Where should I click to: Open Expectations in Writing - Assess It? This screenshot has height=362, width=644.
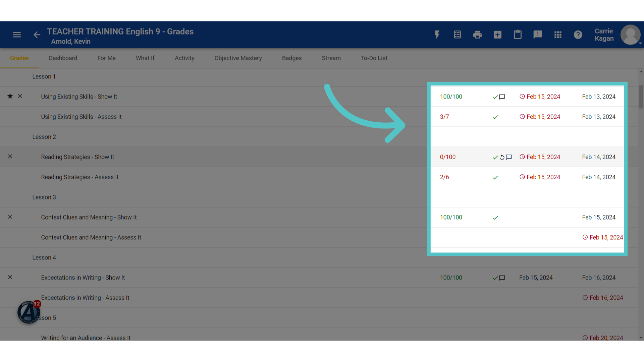(x=85, y=298)
